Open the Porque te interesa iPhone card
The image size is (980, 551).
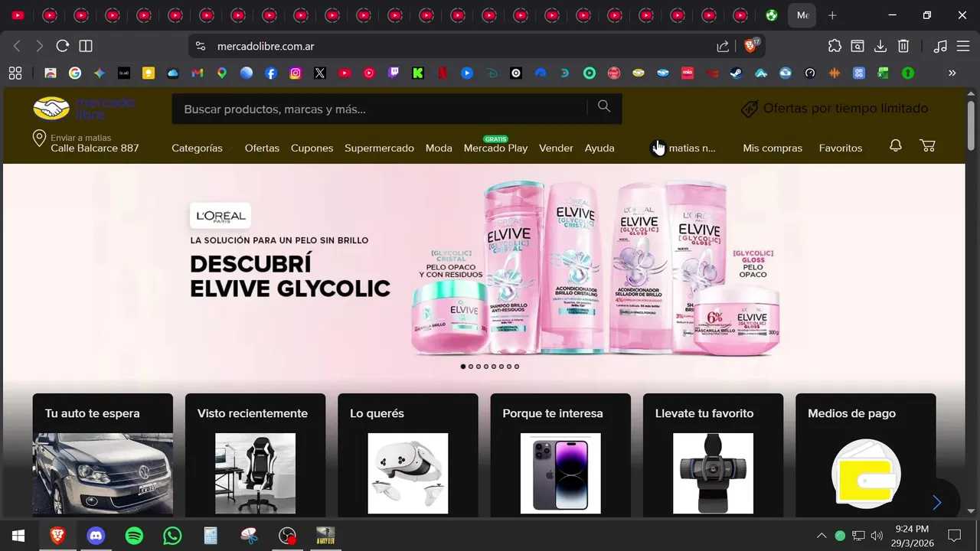(x=560, y=455)
